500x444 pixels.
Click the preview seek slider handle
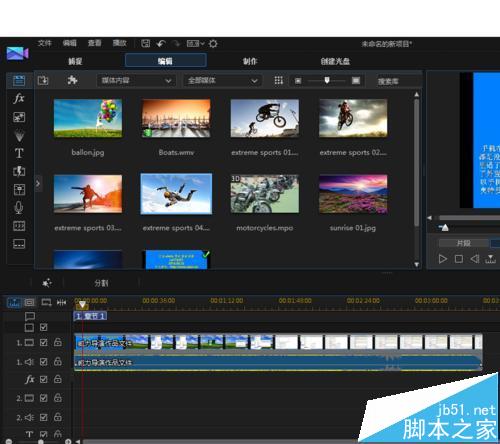[x=445, y=228]
